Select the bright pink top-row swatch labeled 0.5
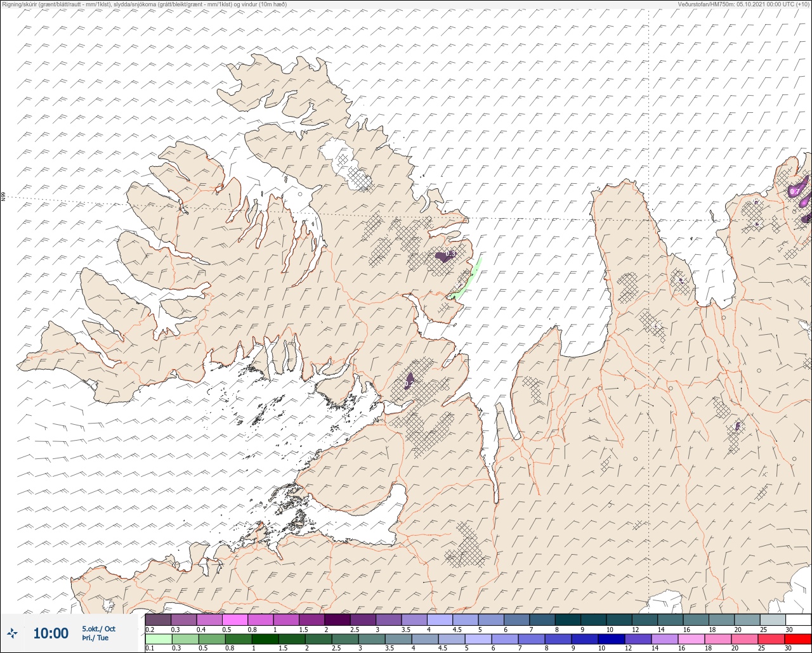This screenshot has width=812, height=653. [x=235, y=619]
